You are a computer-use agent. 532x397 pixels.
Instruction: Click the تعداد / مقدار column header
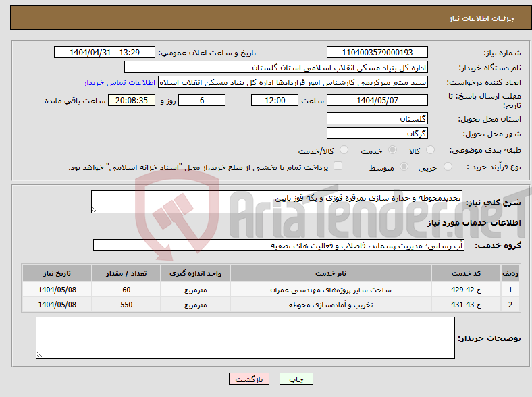pyautogui.click(x=126, y=273)
